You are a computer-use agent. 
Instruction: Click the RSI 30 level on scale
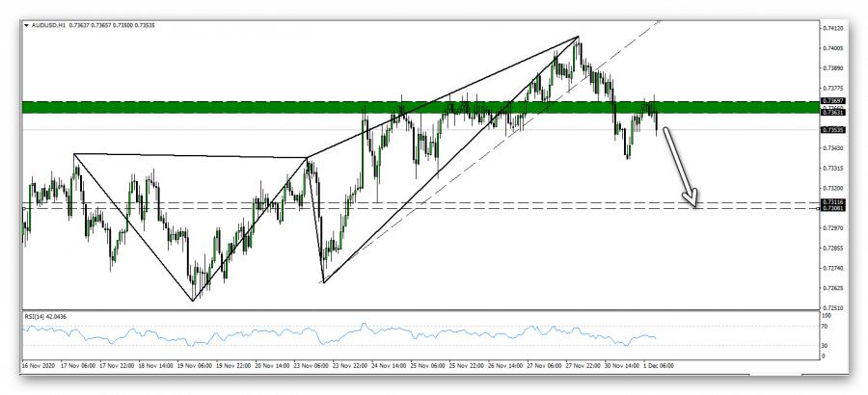click(825, 344)
